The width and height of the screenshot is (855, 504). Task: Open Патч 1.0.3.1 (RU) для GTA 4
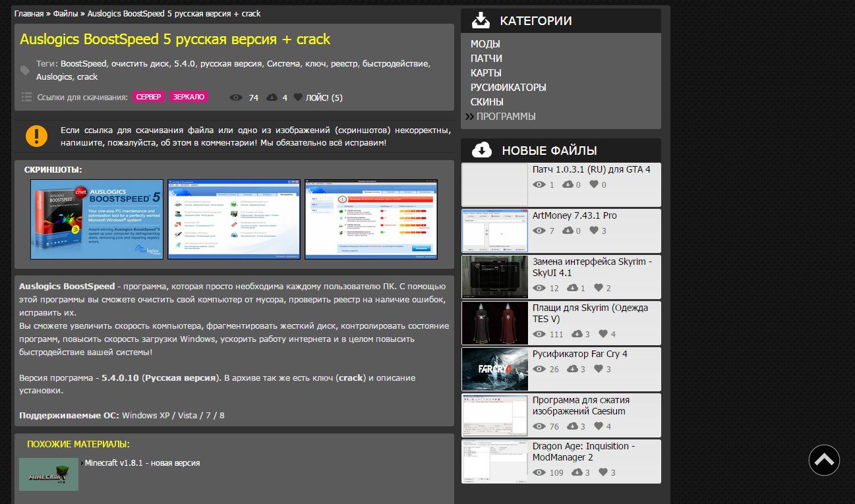591,169
